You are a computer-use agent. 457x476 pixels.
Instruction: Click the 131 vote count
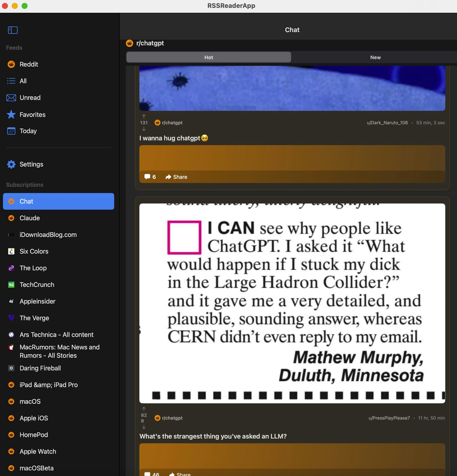(x=144, y=123)
